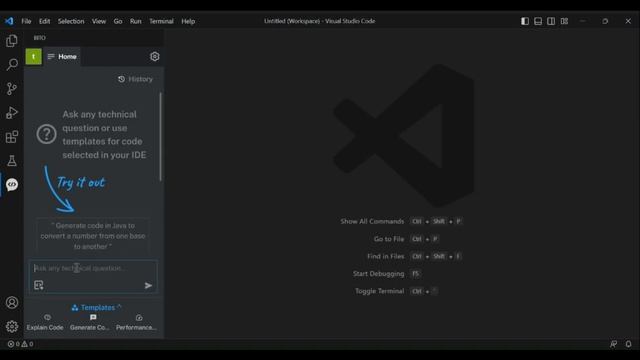Open the Selection menu
640x360 pixels.
pos(71,21)
